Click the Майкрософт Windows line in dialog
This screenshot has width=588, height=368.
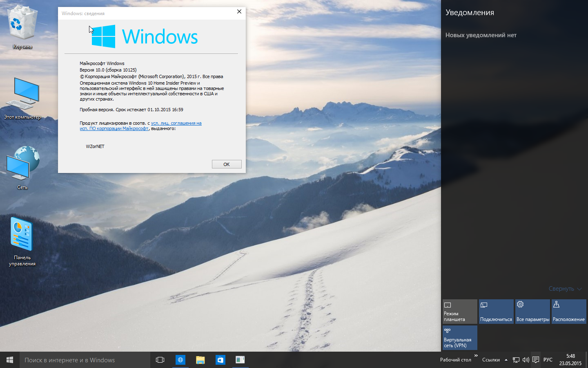tap(102, 63)
